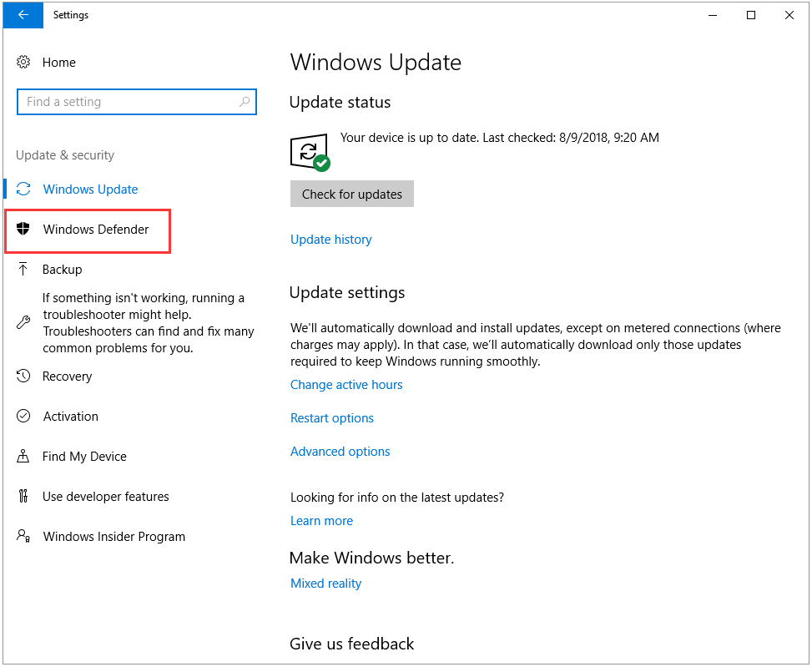Open the Home settings page
Viewport: 812px width, 667px height.
tap(59, 63)
